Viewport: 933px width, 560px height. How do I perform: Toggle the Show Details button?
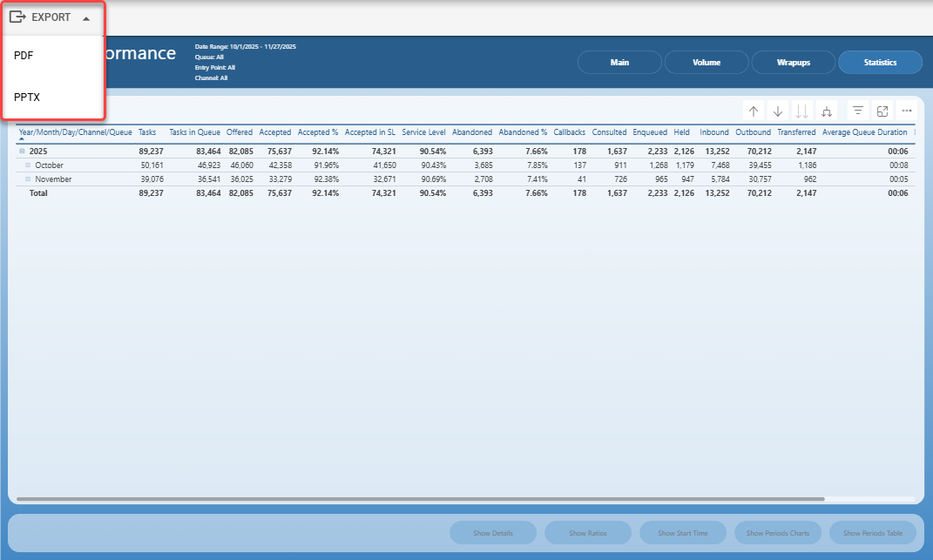point(493,533)
